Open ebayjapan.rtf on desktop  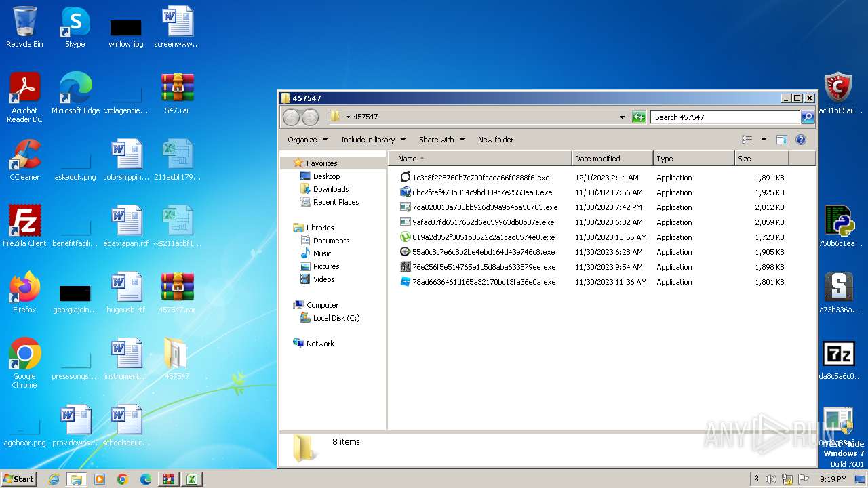[126, 226]
